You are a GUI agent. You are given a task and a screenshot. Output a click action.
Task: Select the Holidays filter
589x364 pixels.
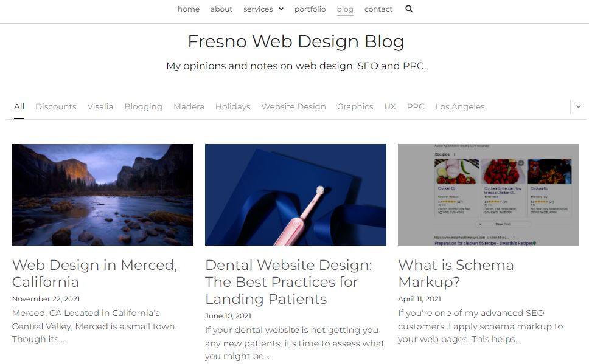point(232,106)
